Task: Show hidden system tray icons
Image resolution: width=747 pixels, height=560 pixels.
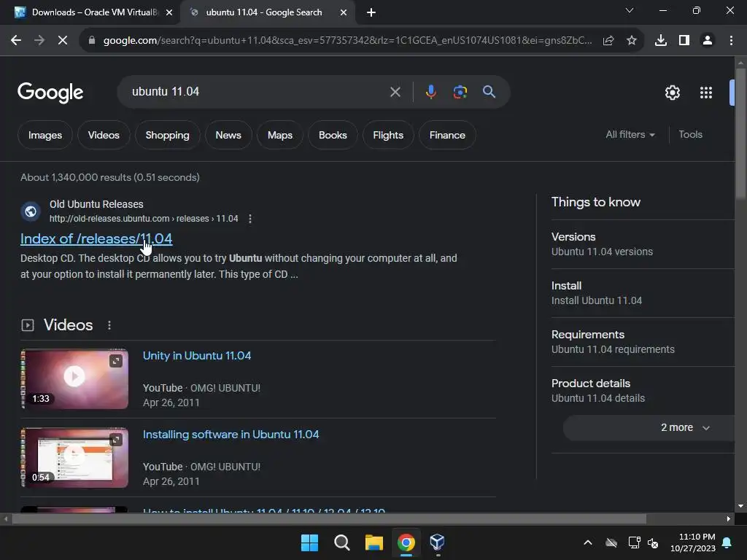Action: 588,542
